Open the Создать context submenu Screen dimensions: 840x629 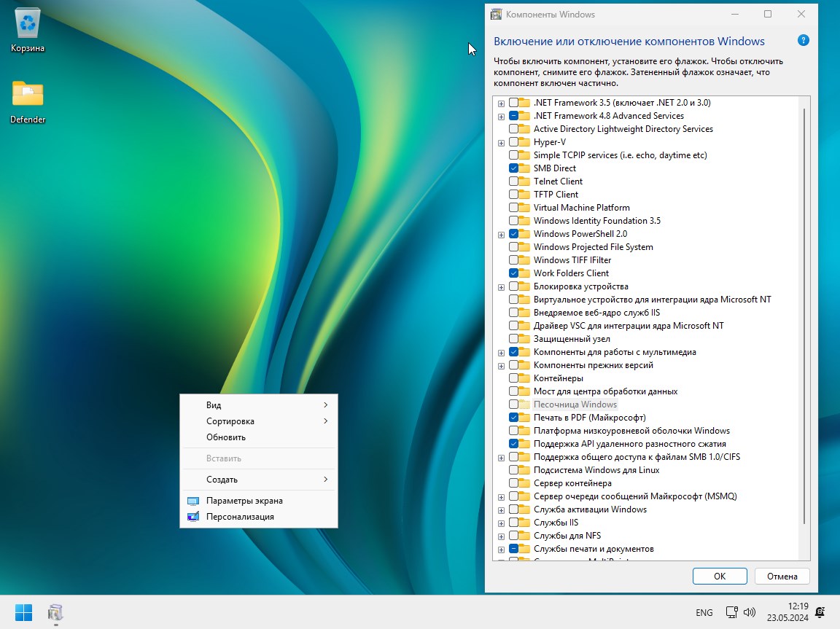[x=259, y=480]
